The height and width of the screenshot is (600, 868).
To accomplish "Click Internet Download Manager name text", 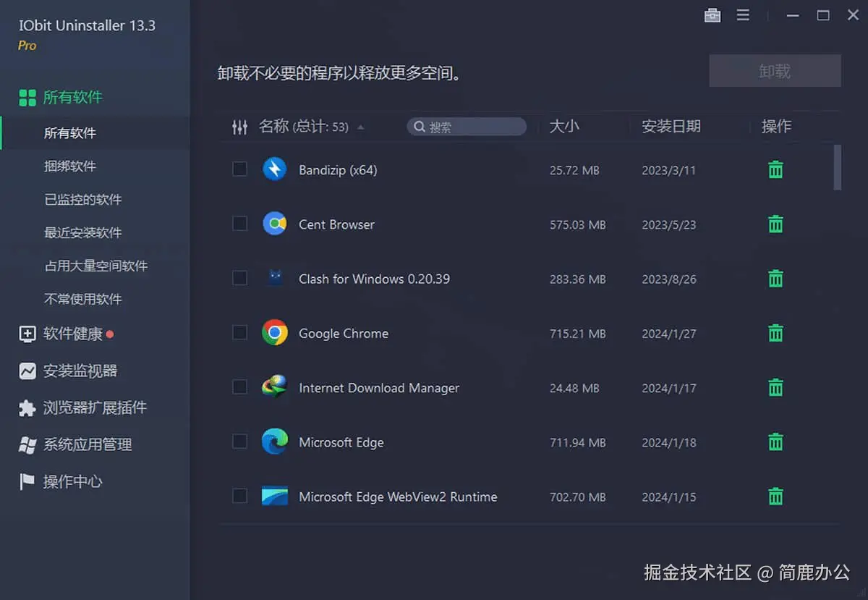I will (x=379, y=388).
